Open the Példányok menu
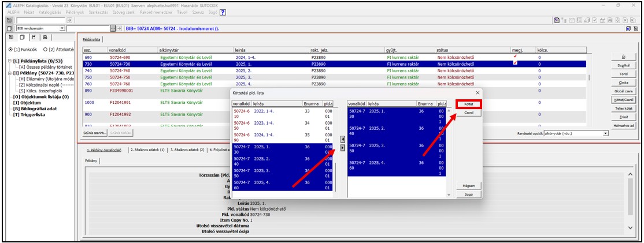The image size is (644, 243). (x=75, y=12)
